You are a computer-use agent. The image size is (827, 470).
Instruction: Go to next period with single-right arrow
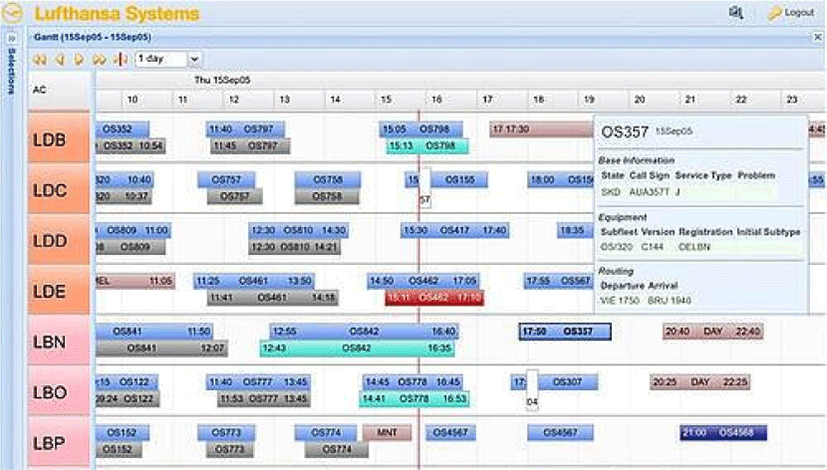[x=79, y=60]
